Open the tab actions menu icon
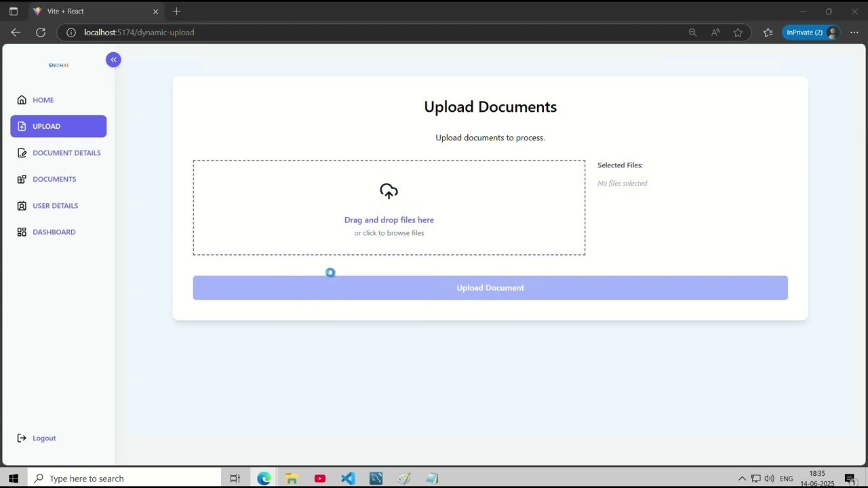Image resolution: width=868 pixels, height=488 pixels. (13, 12)
